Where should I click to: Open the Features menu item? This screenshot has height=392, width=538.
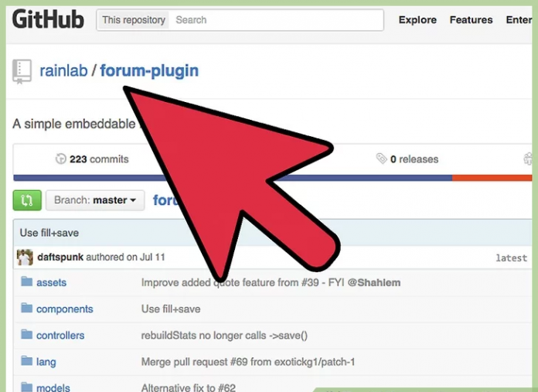[x=471, y=20]
